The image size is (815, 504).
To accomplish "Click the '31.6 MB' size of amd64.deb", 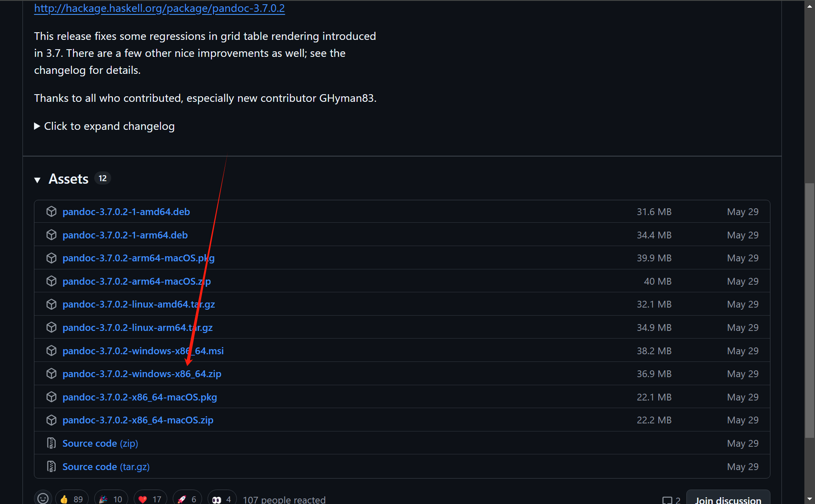I will pyautogui.click(x=654, y=212).
